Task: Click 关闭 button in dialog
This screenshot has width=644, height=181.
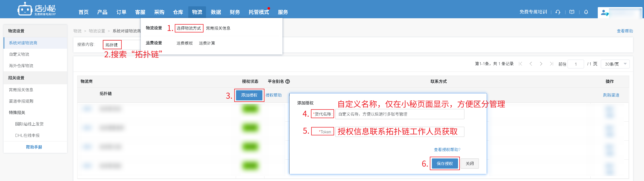Action: point(470,164)
